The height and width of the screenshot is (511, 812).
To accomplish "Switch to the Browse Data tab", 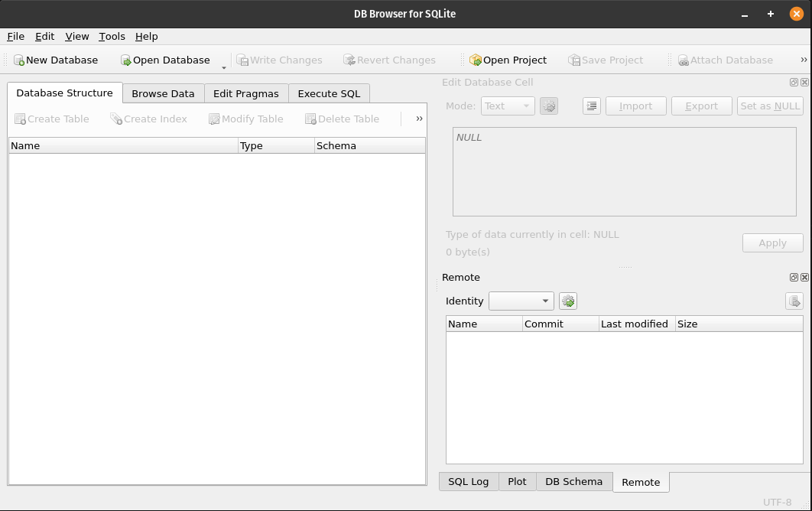I will 163,93.
